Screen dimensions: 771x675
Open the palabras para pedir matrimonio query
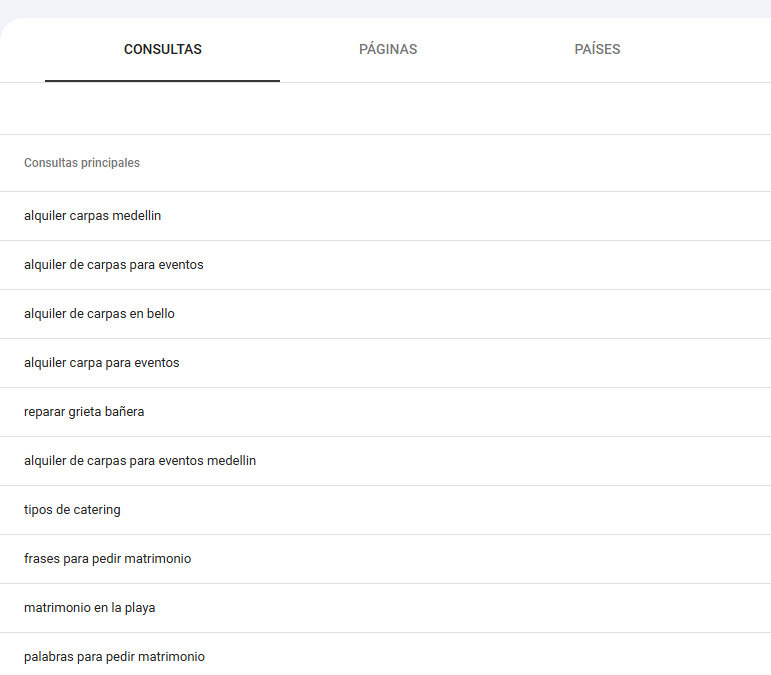114,657
